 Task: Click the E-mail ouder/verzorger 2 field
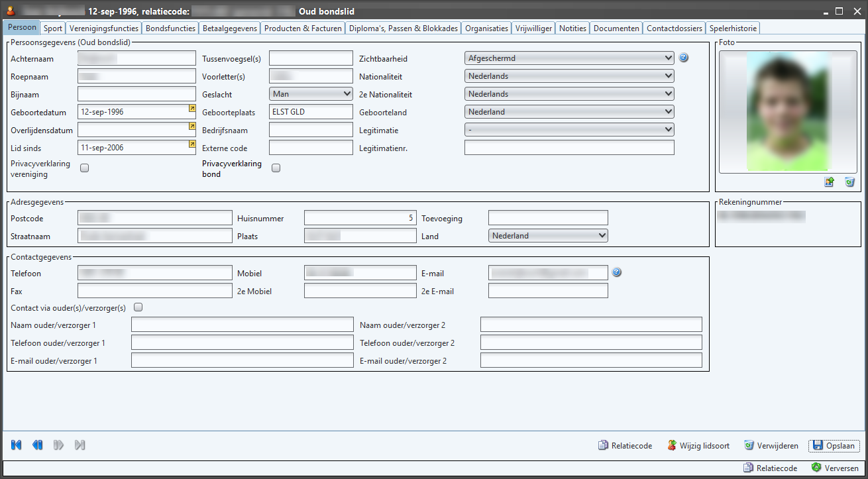coord(591,360)
